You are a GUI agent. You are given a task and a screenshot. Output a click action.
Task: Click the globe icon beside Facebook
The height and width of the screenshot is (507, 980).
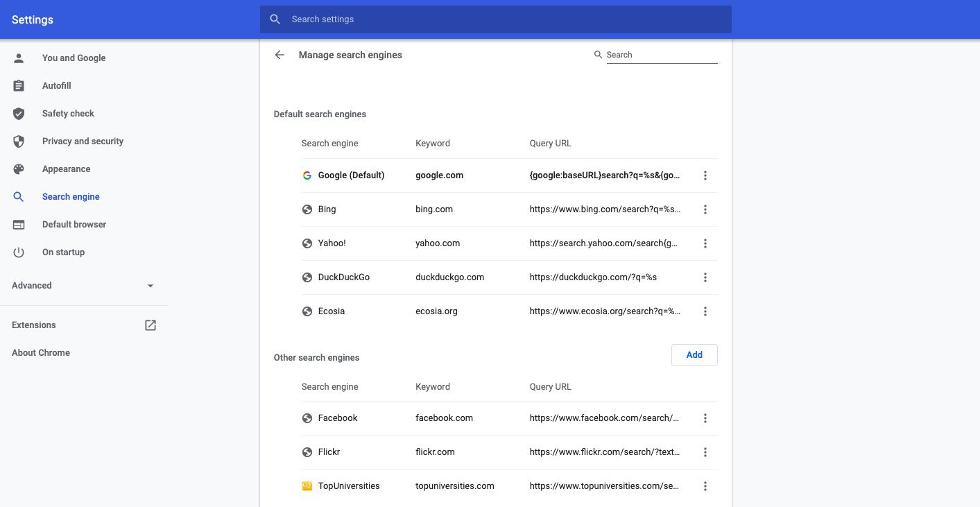tap(307, 418)
